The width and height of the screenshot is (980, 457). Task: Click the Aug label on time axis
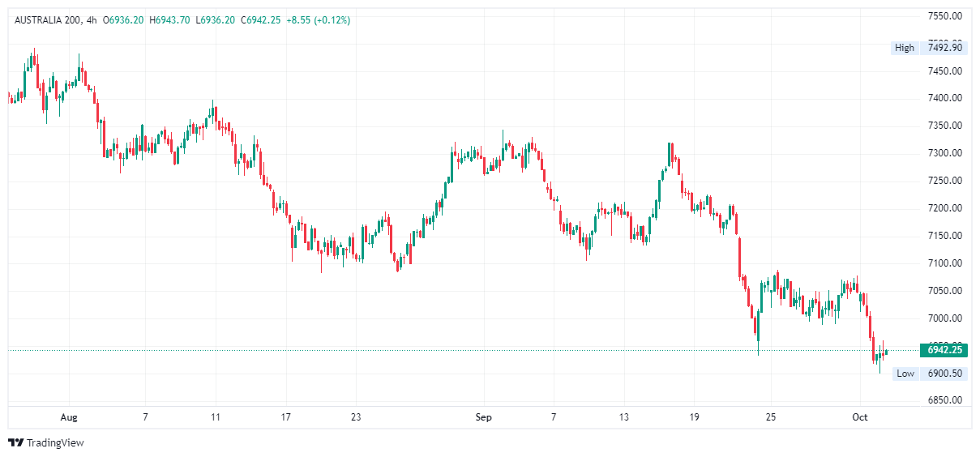[x=69, y=417]
